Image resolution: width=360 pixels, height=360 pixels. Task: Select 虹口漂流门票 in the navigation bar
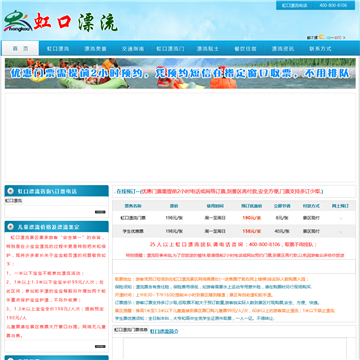click(170, 49)
